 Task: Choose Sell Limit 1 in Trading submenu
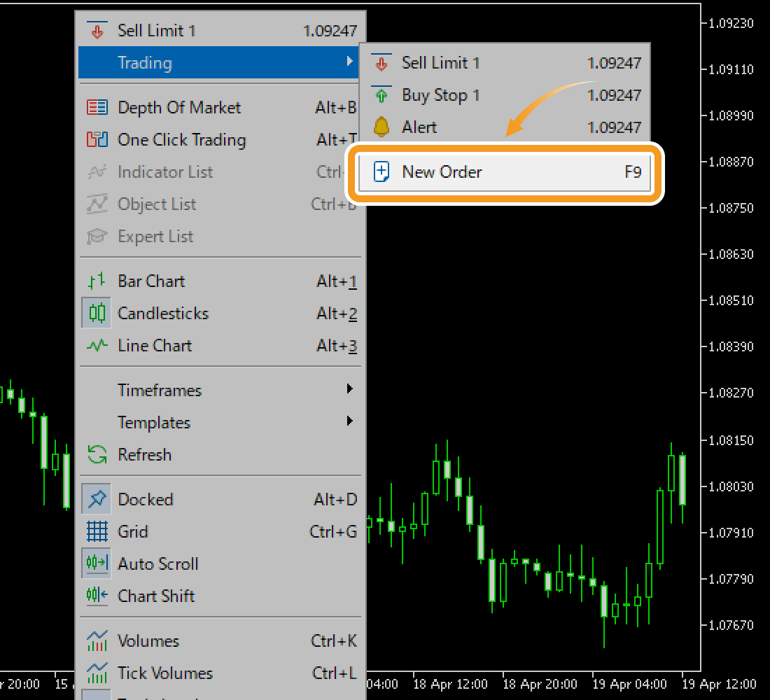click(x=440, y=63)
